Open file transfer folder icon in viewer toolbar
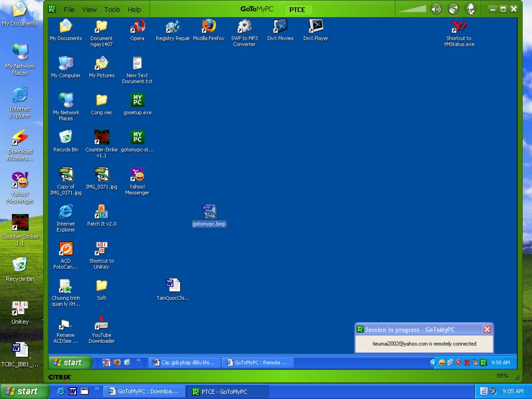This screenshot has width=532, height=399. 453,9
